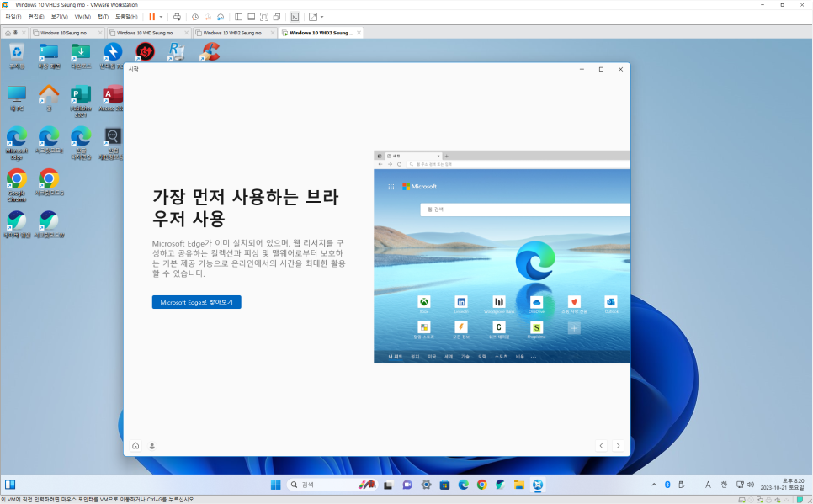813x504 pixels.
Task: Click the home icon in the 시작 window
Action: pyautogui.click(x=135, y=446)
